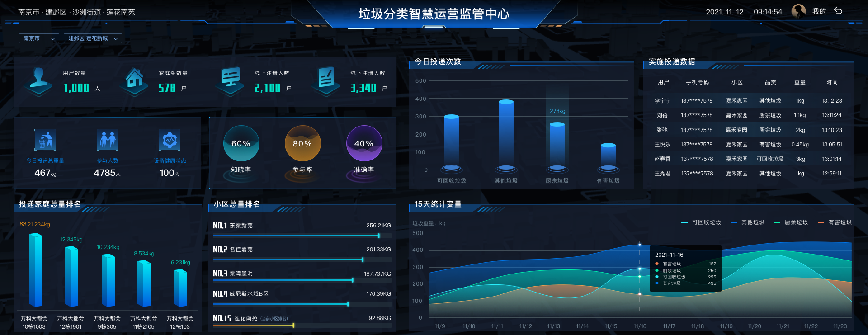Toggle 可回收垃圾 legend in 15-day chart

pyautogui.click(x=701, y=222)
